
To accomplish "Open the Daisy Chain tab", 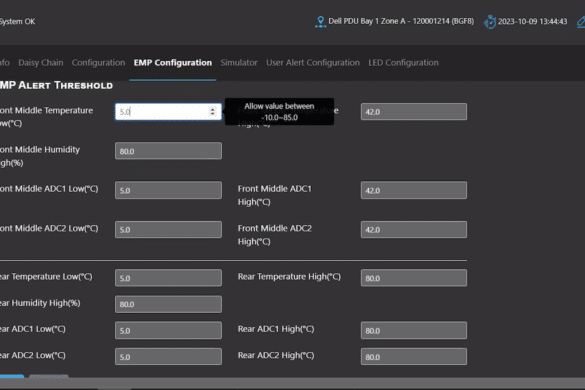I will pos(41,63).
